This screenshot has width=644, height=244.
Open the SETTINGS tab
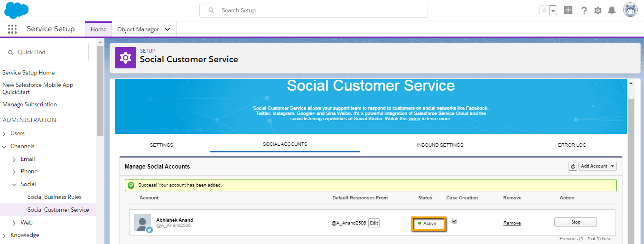click(161, 145)
